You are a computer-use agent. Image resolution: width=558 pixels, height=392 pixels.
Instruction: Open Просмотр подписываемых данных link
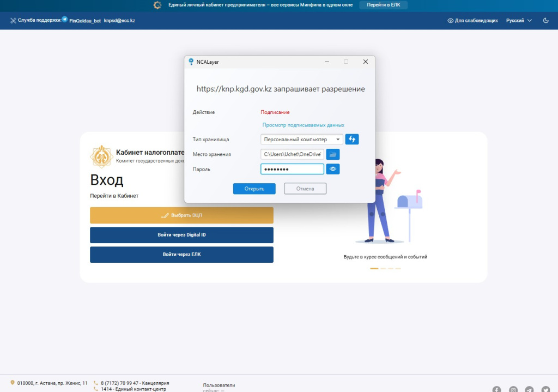[302, 125]
